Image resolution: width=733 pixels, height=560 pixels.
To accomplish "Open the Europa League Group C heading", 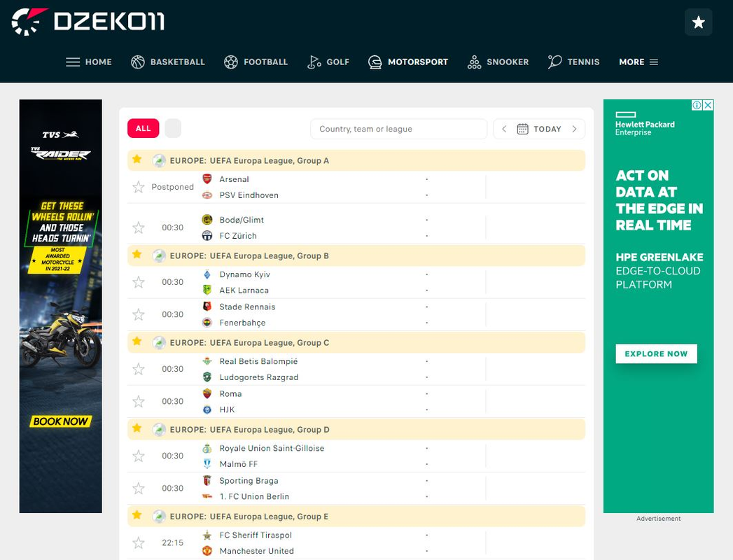I will tap(249, 343).
